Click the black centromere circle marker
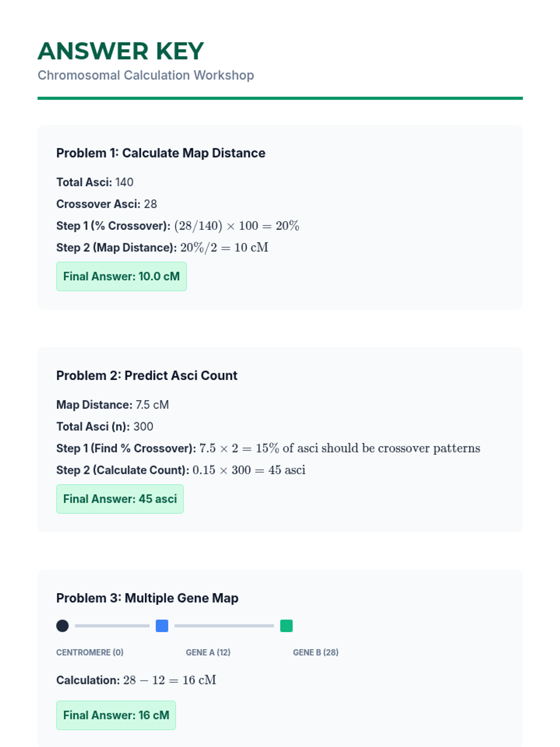The image size is (560, 747). 63,626
